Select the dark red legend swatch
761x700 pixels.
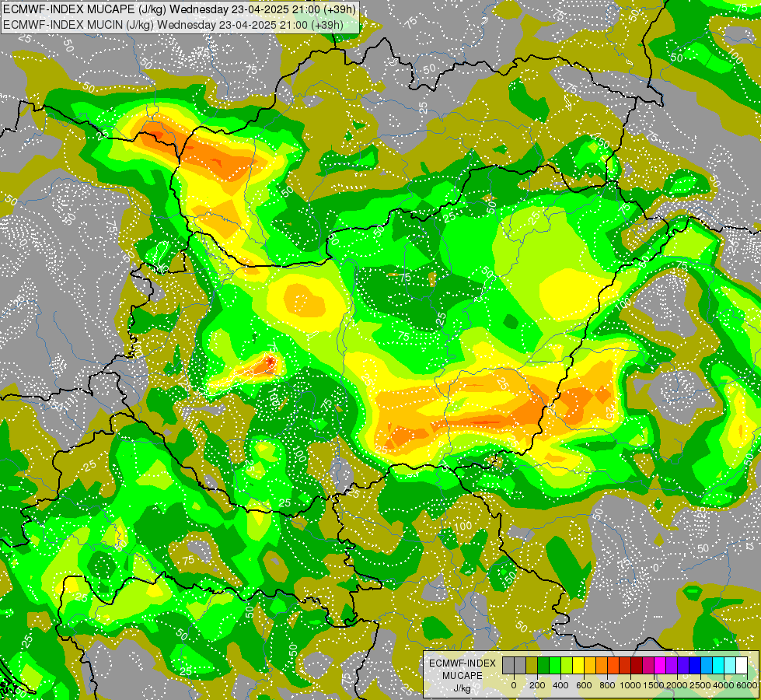(x=637, y=666)
